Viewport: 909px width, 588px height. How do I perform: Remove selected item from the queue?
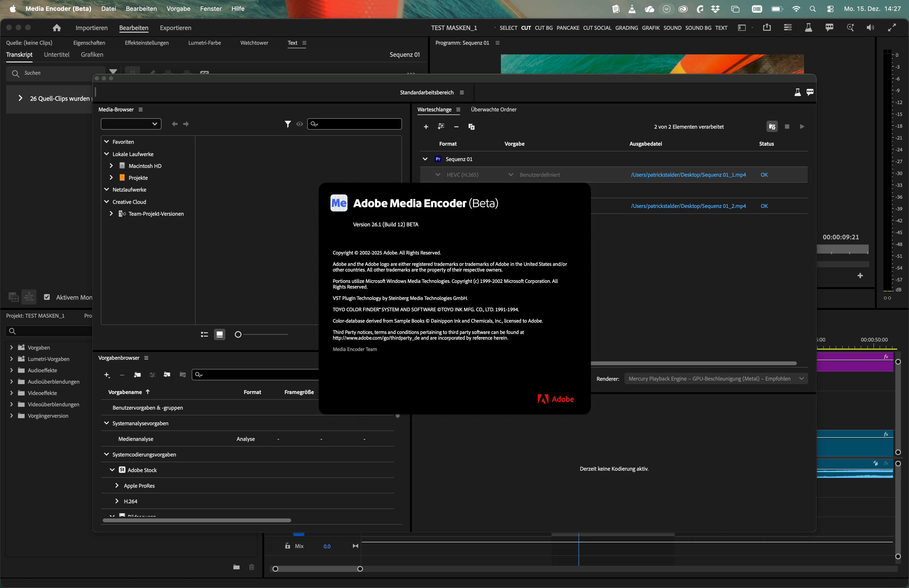(456, 127)
